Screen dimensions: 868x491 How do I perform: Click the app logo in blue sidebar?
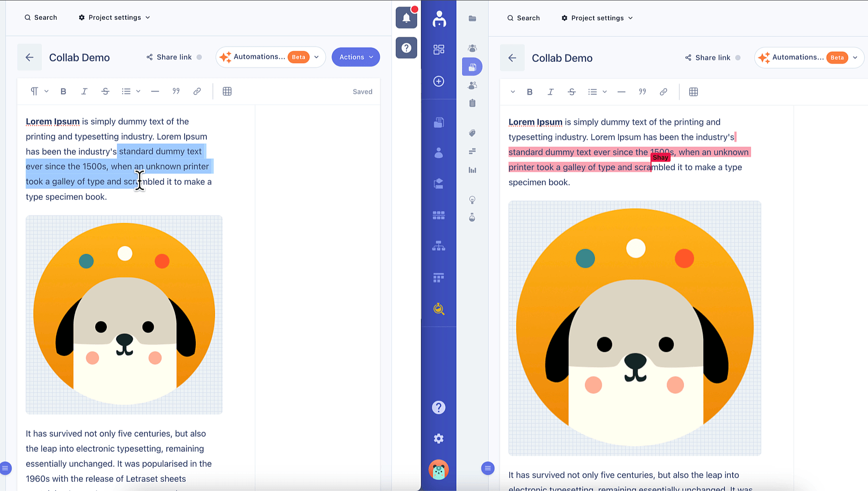439,19
